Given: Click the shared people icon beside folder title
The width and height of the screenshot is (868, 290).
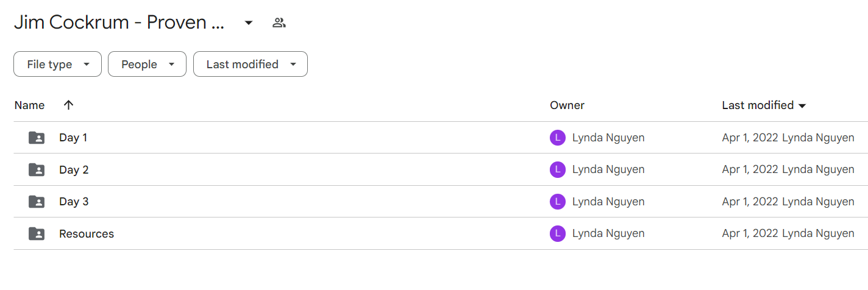Looking at the screenshot, I should click(279, 23).
